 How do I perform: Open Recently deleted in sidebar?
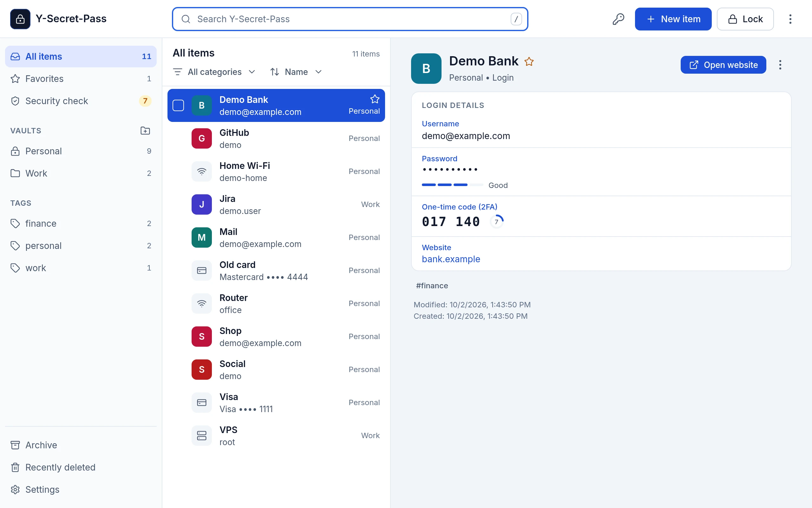point(81,467)
